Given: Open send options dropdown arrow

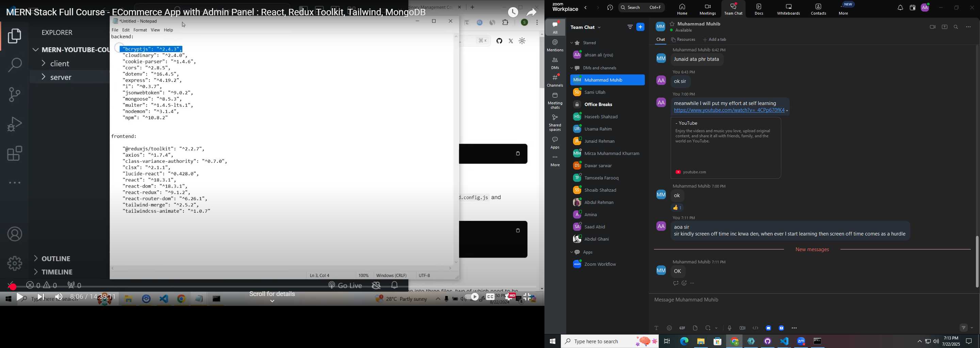Looking at the screenshot, I should 971,328.
